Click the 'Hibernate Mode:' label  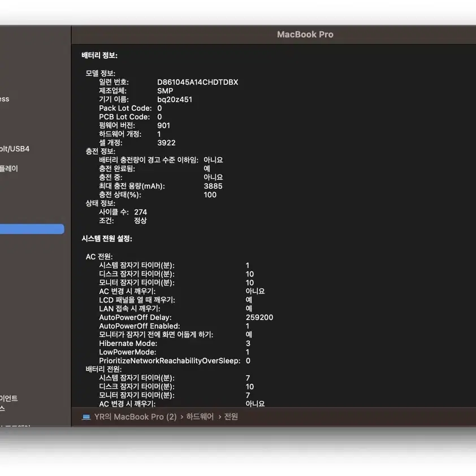click(128, 343)
